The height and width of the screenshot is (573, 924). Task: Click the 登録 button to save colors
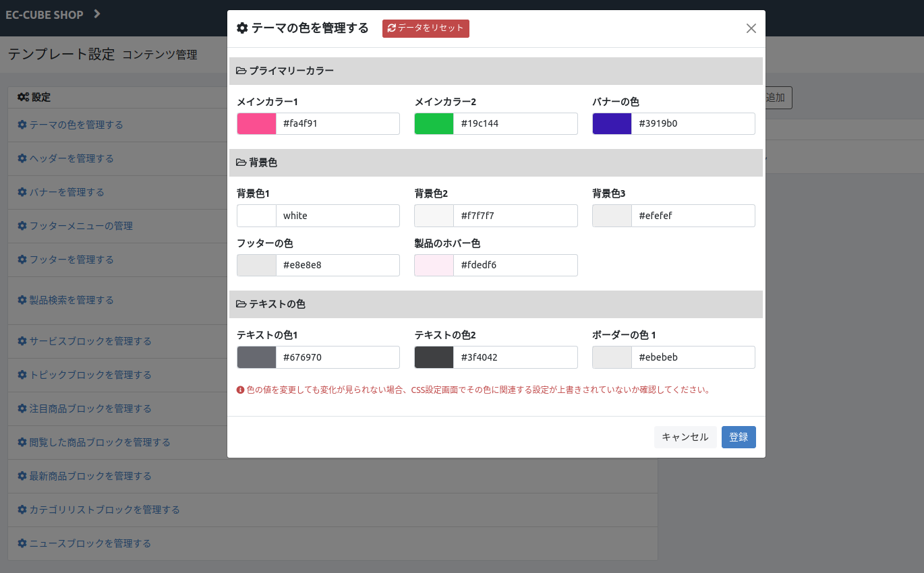click(x=739, y=437)
